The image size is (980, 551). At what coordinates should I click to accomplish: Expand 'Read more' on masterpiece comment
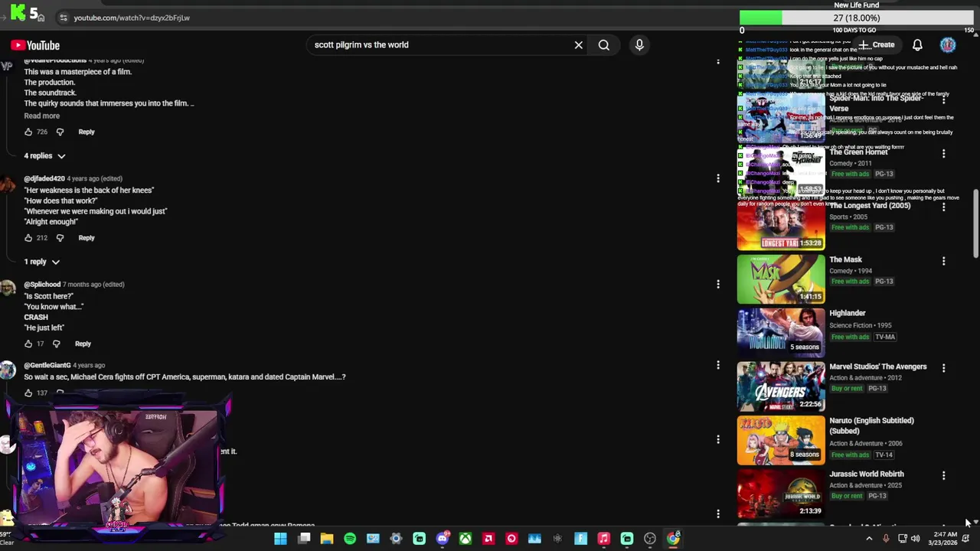41,116
